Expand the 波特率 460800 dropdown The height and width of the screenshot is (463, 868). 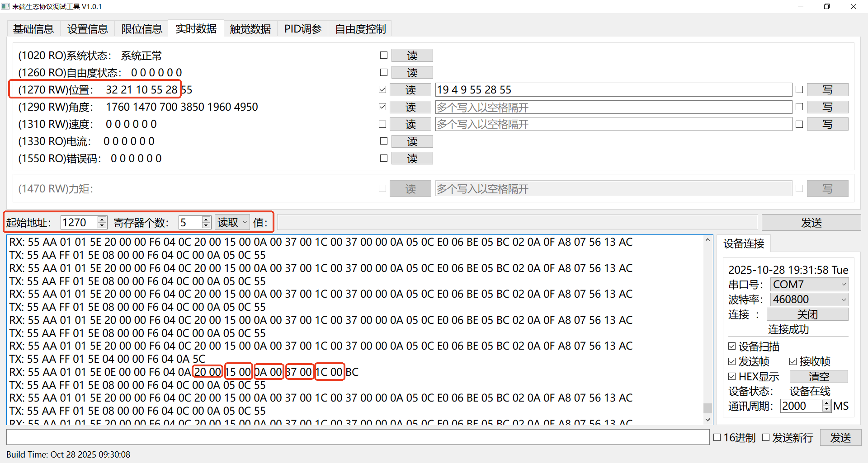[x=809, y=299]
